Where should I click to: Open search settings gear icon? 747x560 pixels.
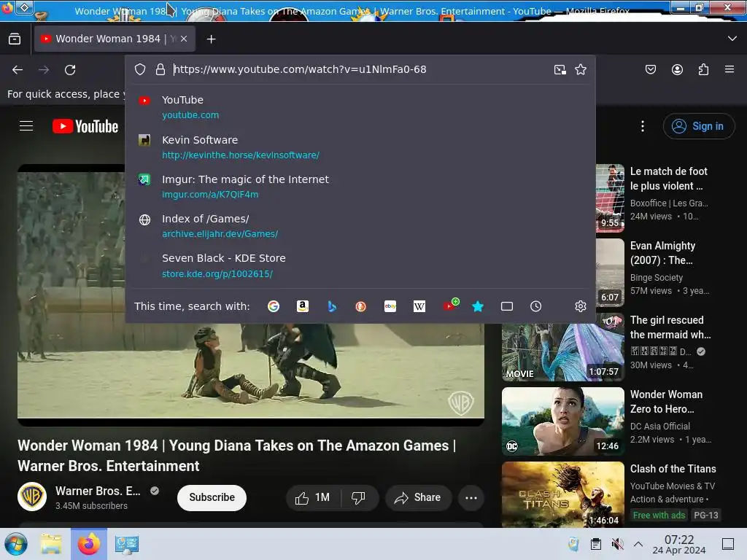click(580, 306)
